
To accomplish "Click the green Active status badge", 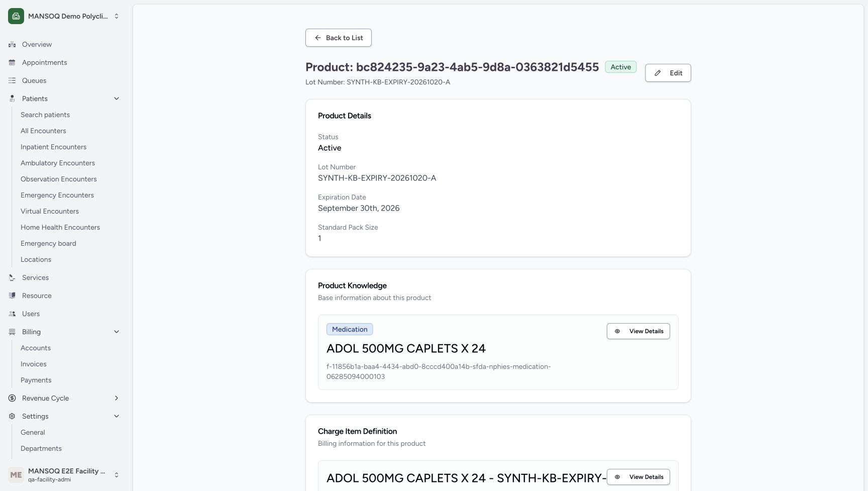I will point(621,67).
